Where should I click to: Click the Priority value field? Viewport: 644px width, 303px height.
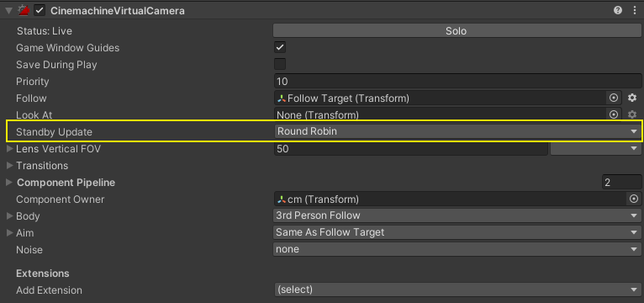tap(457, 82)
